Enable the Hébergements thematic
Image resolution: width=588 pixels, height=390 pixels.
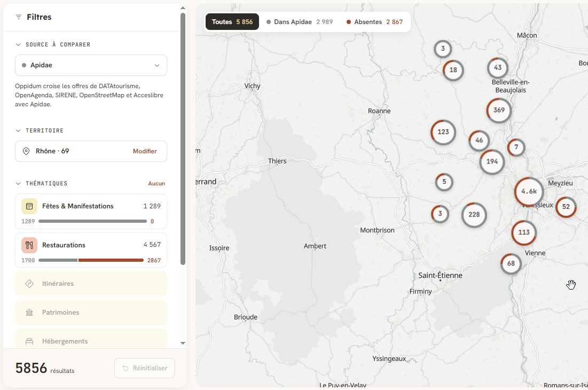(x=91, y=339)
